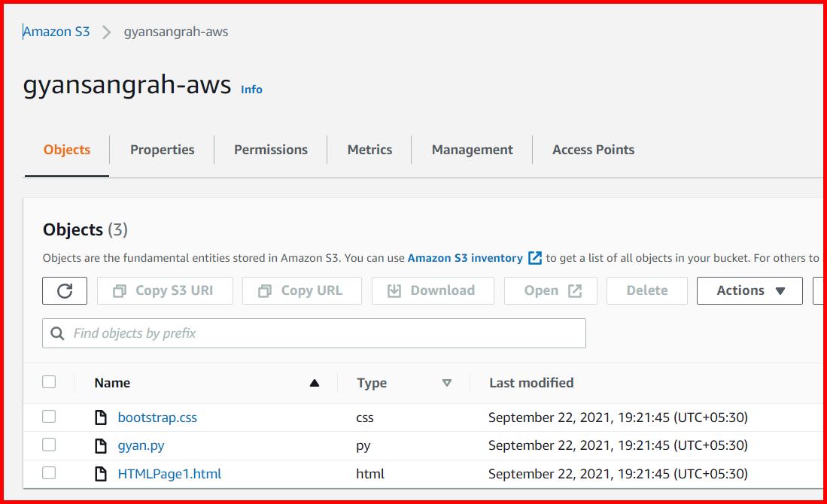
Task: Click the magnifier icon in the search bar
Action: tap(58, 332)
